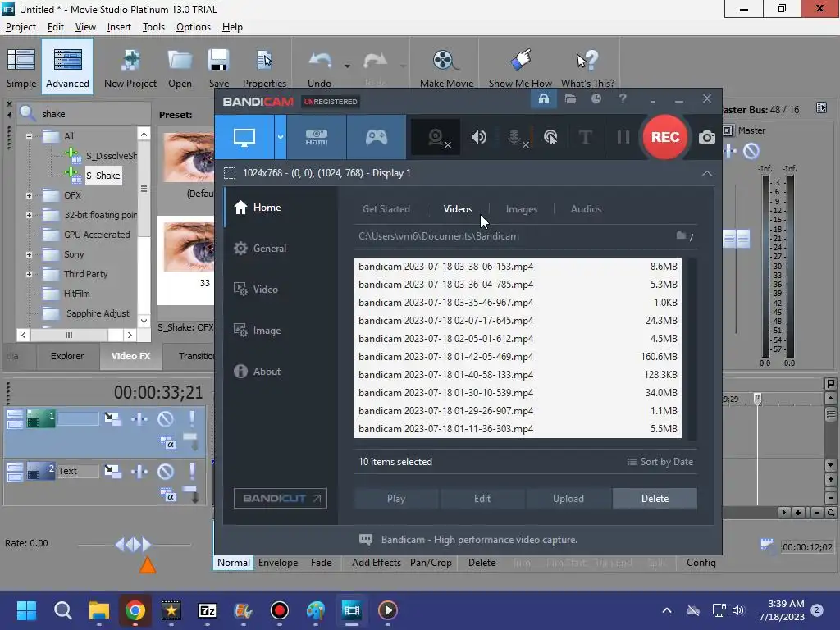The height and width of the screenshot is (630, 840).
Task: Click the Master bus volume fader
Action: point(736,239)
